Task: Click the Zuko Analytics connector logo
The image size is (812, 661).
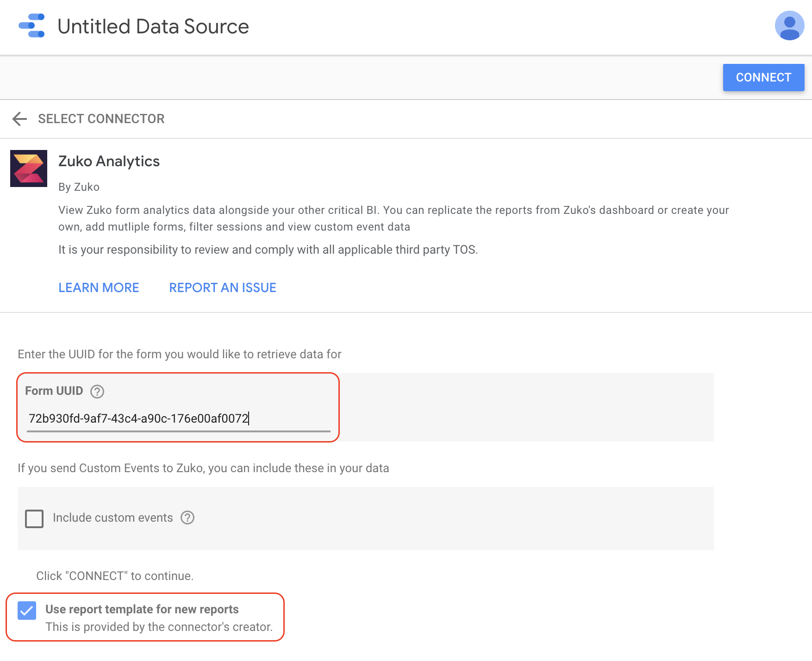Action: 28,168
